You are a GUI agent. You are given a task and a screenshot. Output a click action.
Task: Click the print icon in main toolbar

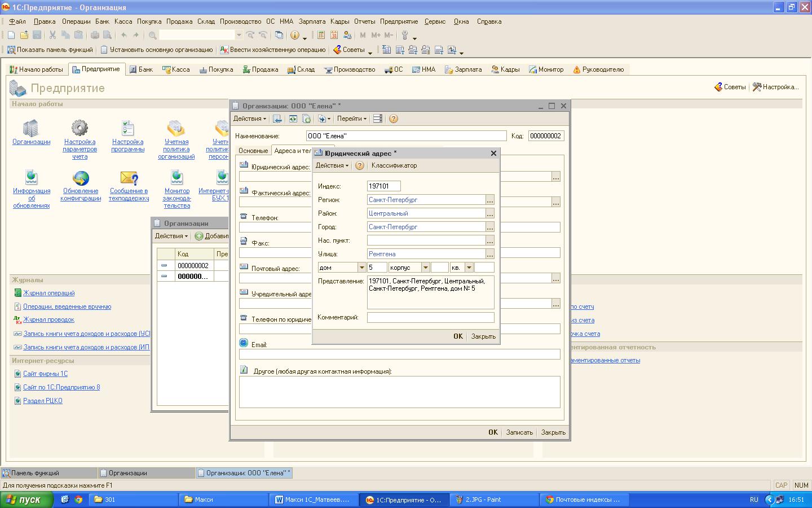95,35
